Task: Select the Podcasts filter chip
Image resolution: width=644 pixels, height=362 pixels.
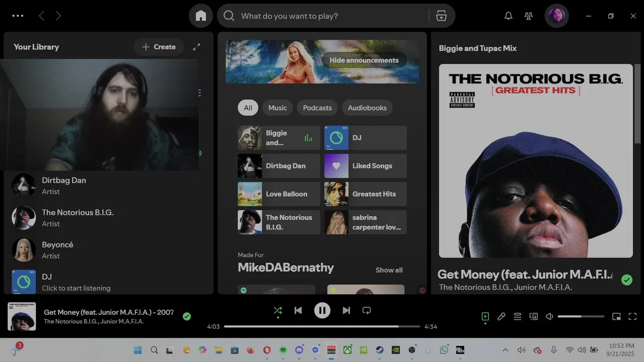Action: click(317, 108)
